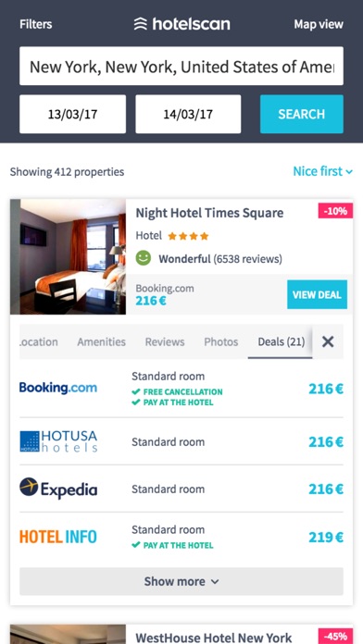
Task: Click the SEARCH button
Action: tap(302, 114)
